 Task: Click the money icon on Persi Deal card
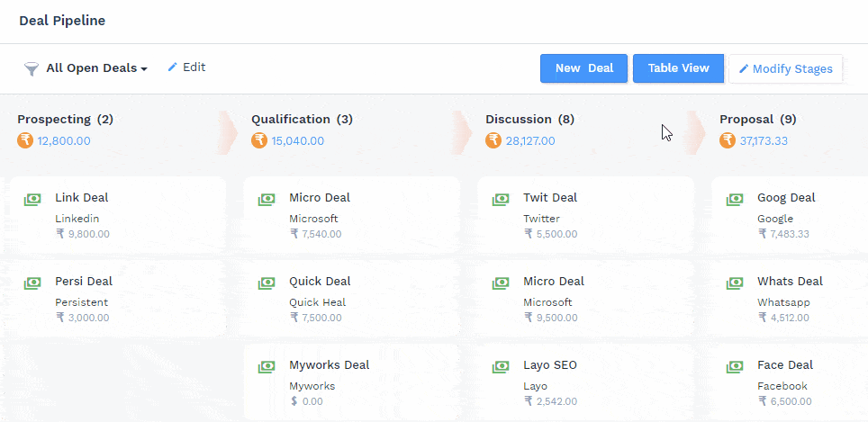coord(32,283)
